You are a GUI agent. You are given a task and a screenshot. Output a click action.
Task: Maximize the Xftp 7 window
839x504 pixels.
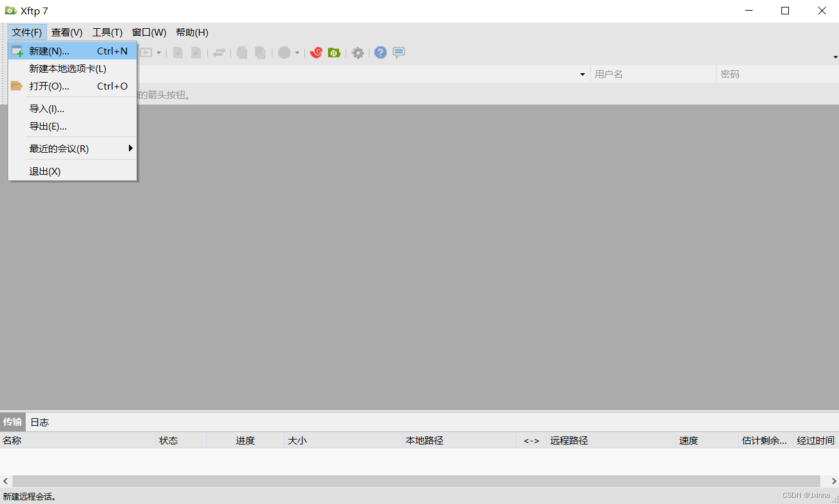785,11
